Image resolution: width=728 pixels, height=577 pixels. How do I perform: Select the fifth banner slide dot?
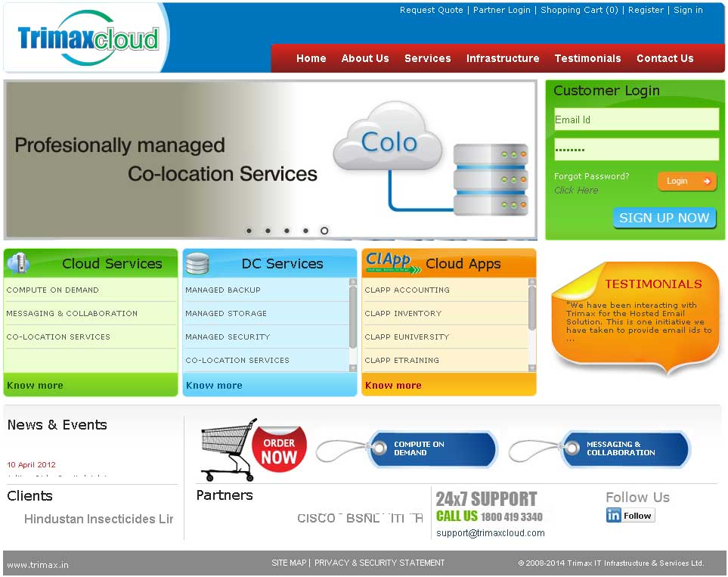[324, 231]
